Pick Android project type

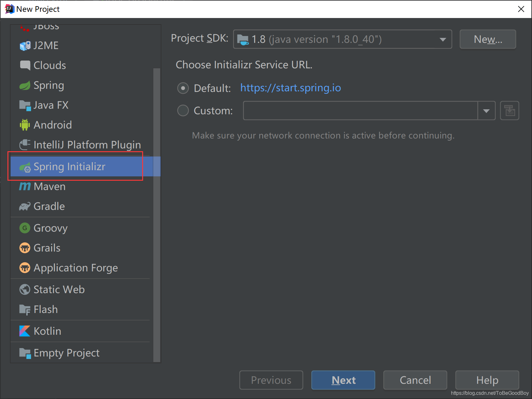[x=82, y=125]
